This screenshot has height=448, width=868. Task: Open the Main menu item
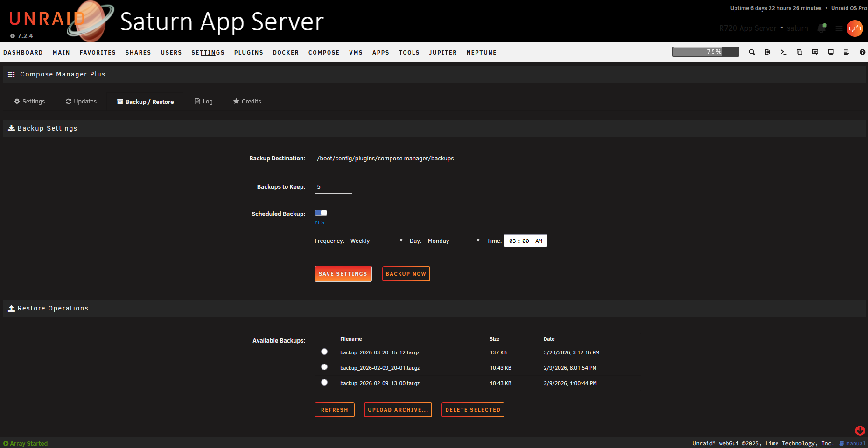click(61, 53)
